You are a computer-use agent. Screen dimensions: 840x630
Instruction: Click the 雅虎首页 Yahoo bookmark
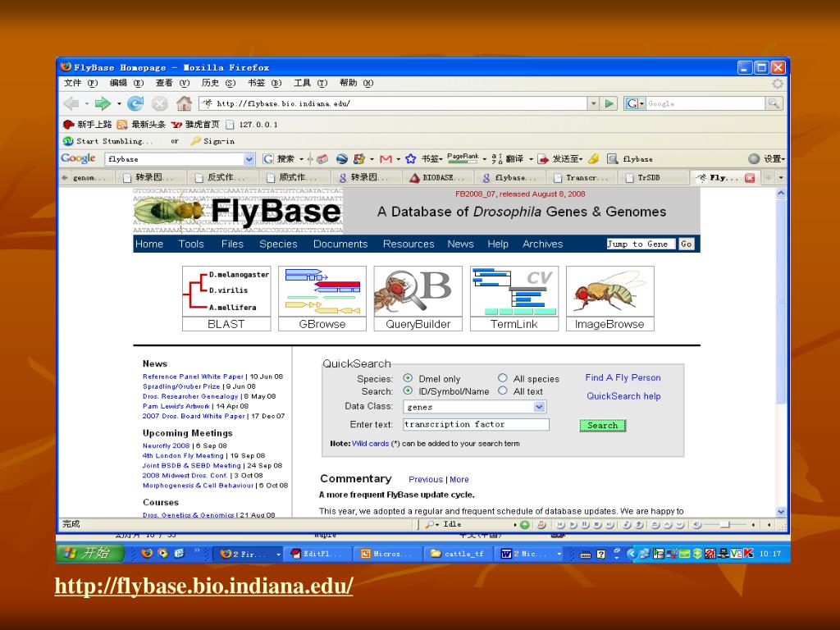[x=195, y=125]
